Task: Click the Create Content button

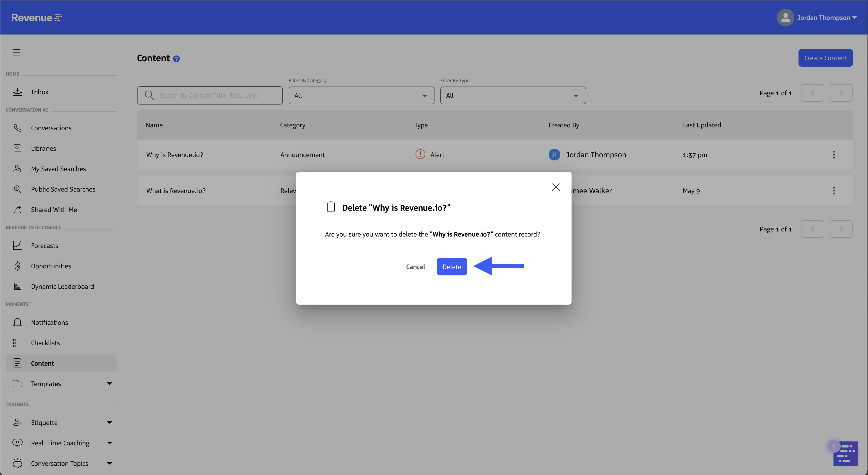Action: click(x=825, y=58)
